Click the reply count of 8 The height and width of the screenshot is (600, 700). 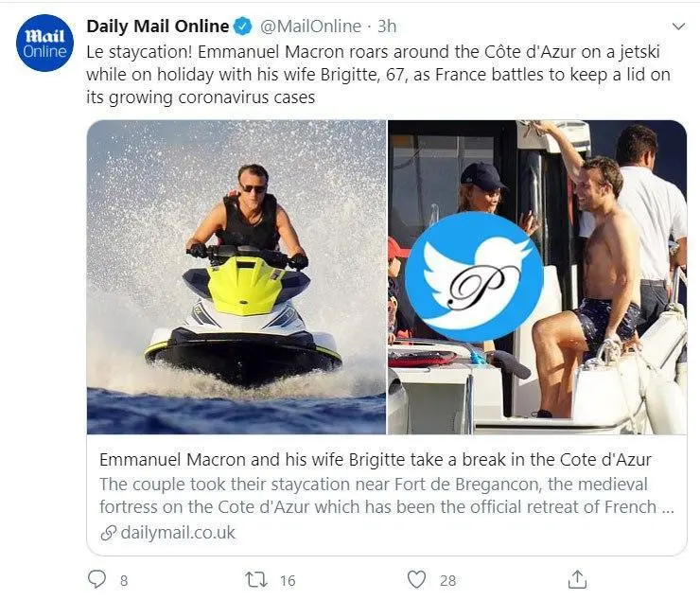pos(124,580)
